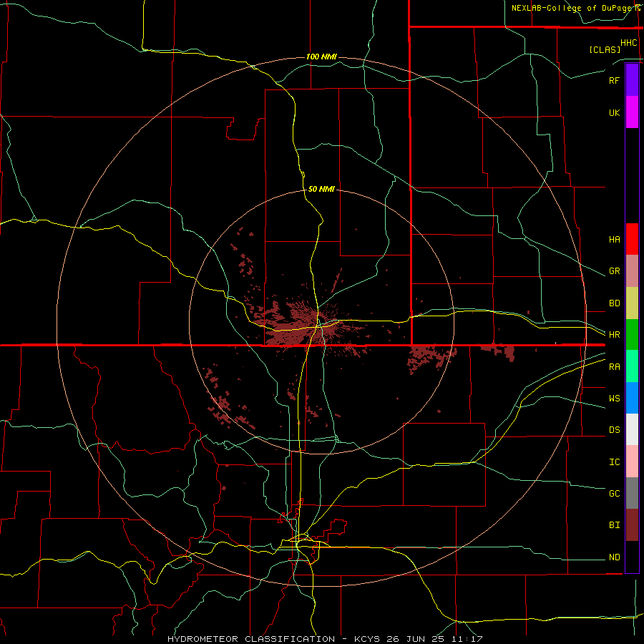Click the RF legend label
This screenshot has width=644, height=644.
coord(614,80)
